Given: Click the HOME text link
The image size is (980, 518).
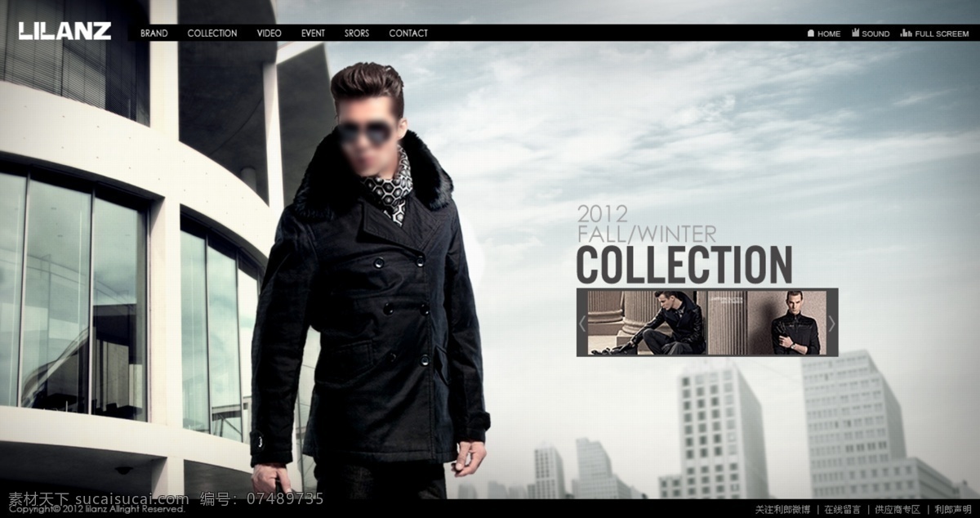Looking at the screenshot, I should point(829,34).
